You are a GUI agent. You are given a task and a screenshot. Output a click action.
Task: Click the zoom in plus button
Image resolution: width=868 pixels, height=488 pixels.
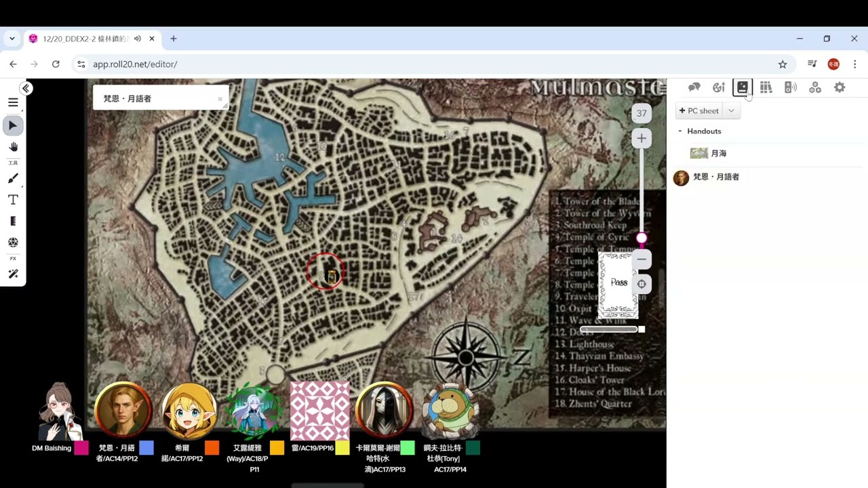[x=642, y=138]
